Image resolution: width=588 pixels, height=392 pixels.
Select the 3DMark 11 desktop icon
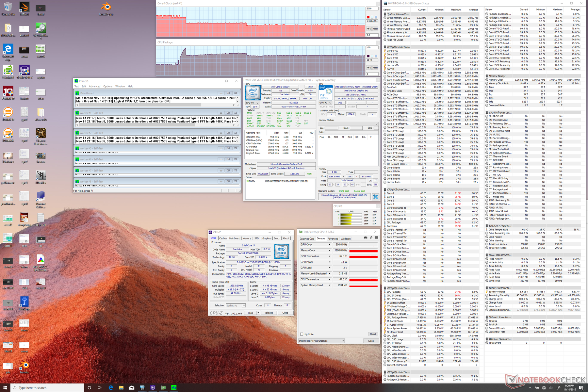pyautogui.click(x=8, y=114)
